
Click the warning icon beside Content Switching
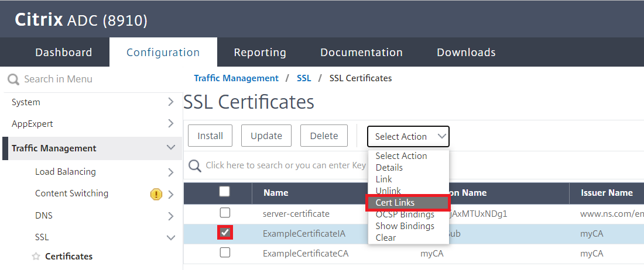156,194
